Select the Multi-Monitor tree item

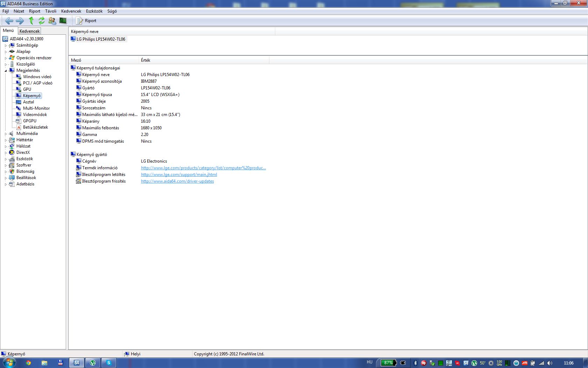pyautogui.click(x=36, y=108)
